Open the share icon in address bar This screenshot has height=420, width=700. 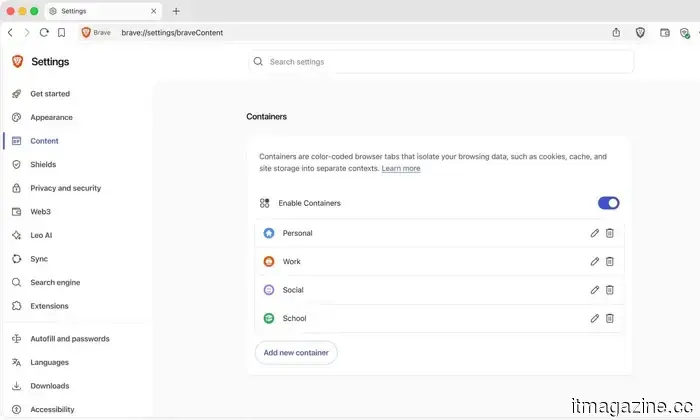pos(616,32)
